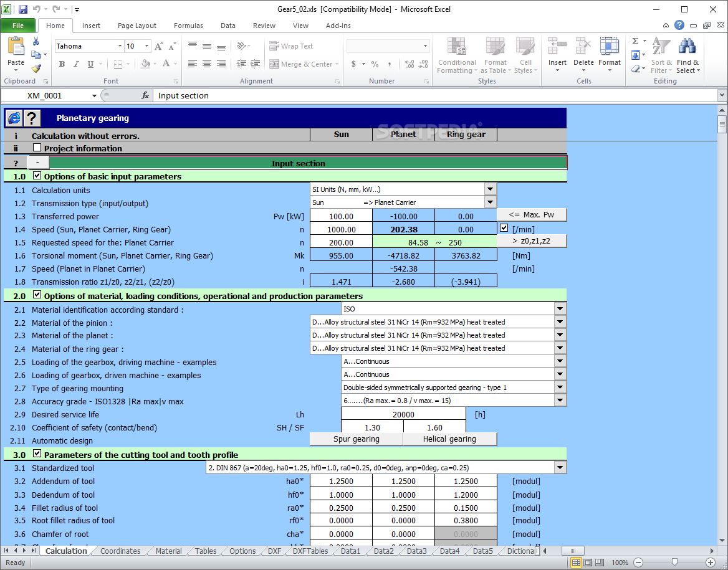Click the Accounting Number Format dollar icon

(354, 64)
